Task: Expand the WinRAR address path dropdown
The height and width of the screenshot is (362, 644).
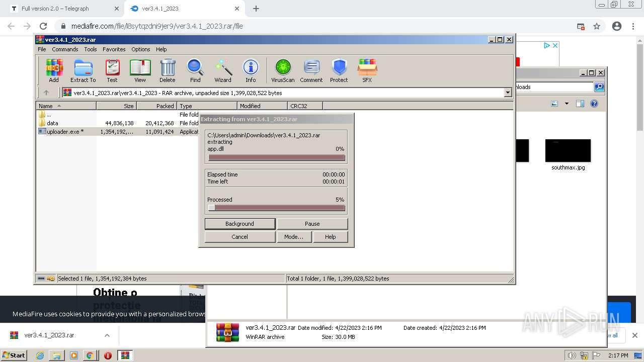Action: point(508,93)
